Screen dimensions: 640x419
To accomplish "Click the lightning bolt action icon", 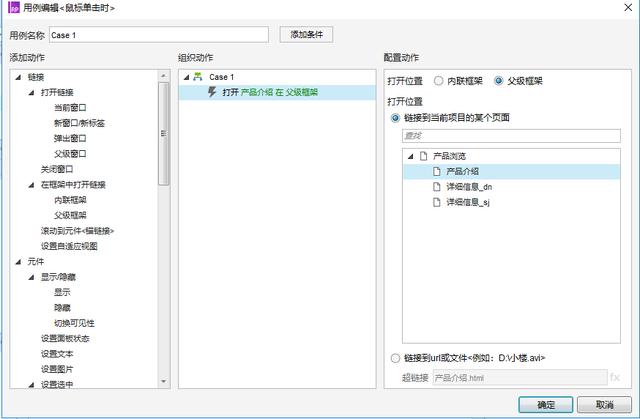I will pyautogui.click(x=212, y=92).
